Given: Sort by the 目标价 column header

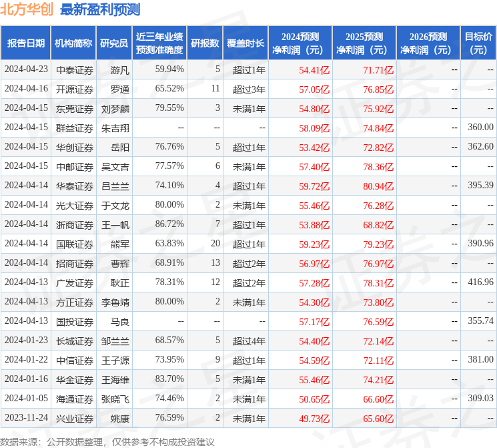Looking at the screenshot, I should point(478,43).
